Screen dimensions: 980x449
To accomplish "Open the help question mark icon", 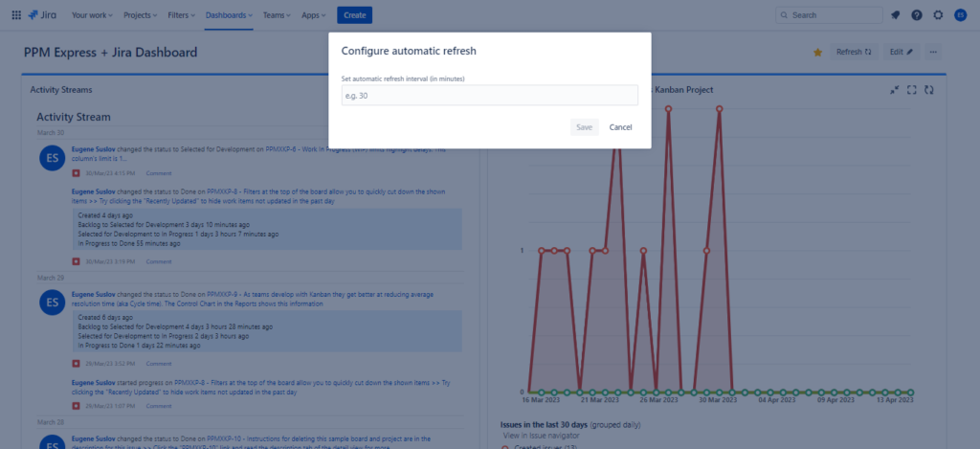I will click(x=916, y=15).
